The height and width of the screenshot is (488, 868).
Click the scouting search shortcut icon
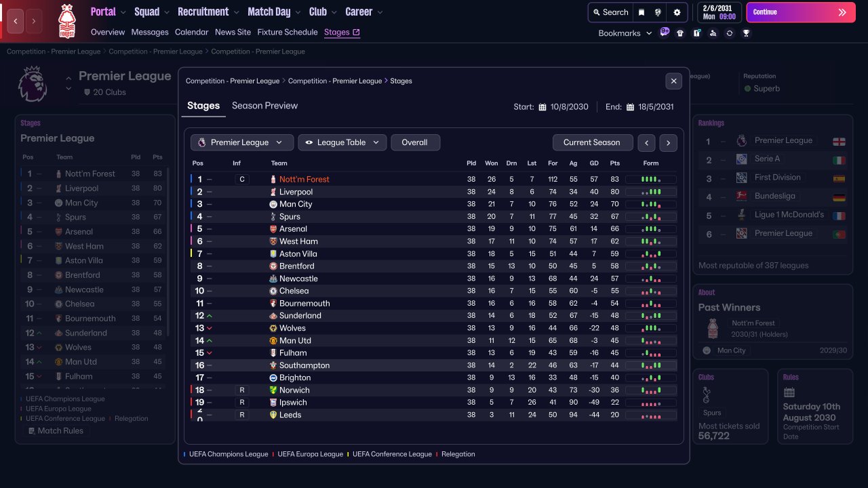click(x=713, y=33)
